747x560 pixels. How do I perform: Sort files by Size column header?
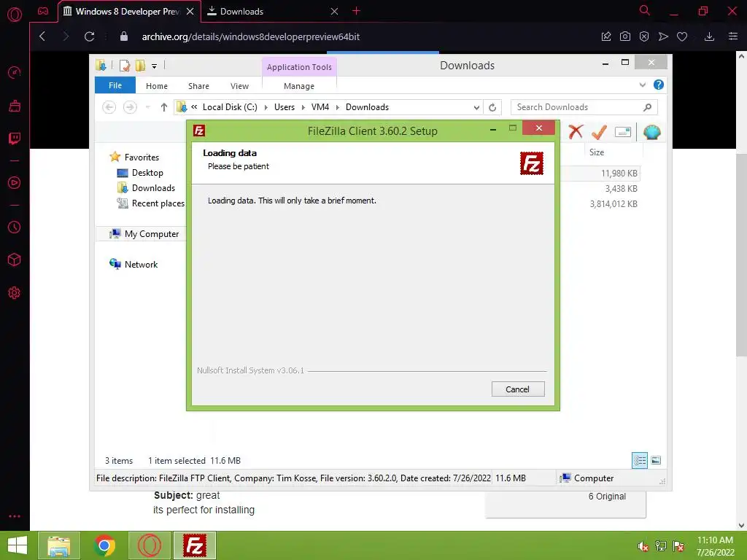pyautogui.click(x=597, y=152)
